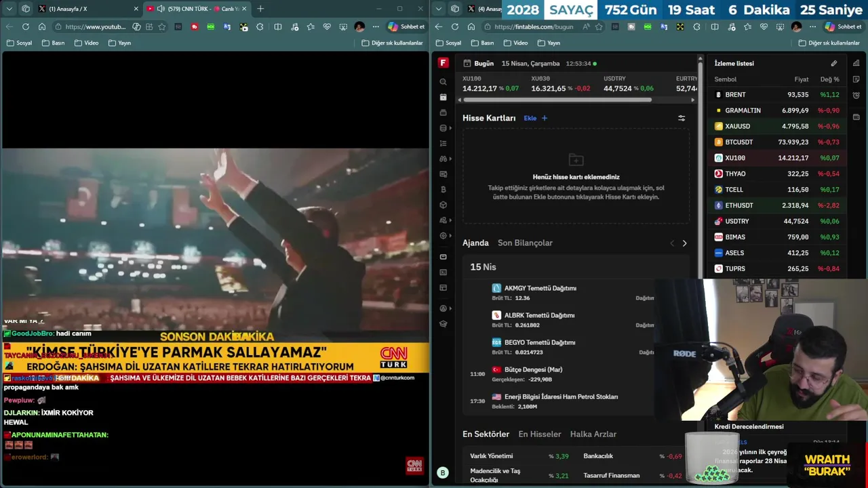This screenshot has height=488, width=868.
Task: Switch to the Anasayfa / X tab
Action: pos(88,9)
